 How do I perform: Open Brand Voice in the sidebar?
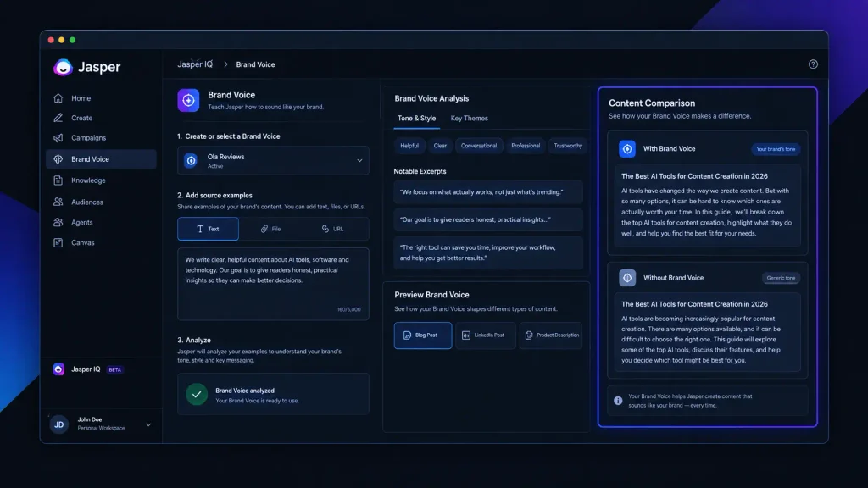coord(102,159)
